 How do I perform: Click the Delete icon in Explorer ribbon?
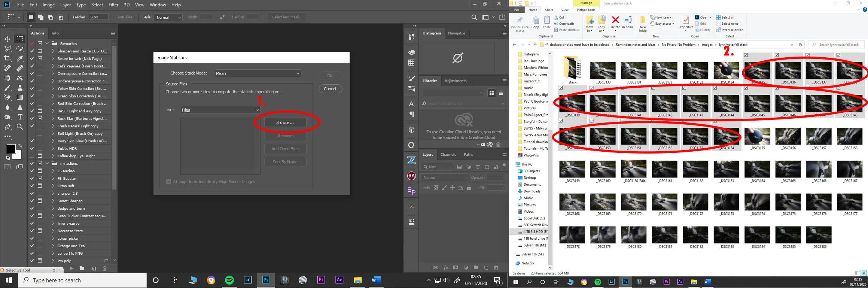(615, 22)
